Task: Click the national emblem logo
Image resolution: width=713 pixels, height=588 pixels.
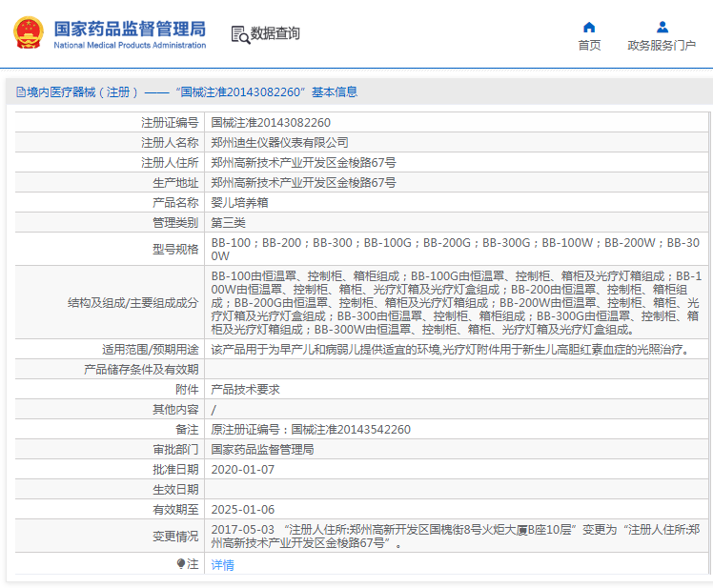Action: click(x=28, y=33)
